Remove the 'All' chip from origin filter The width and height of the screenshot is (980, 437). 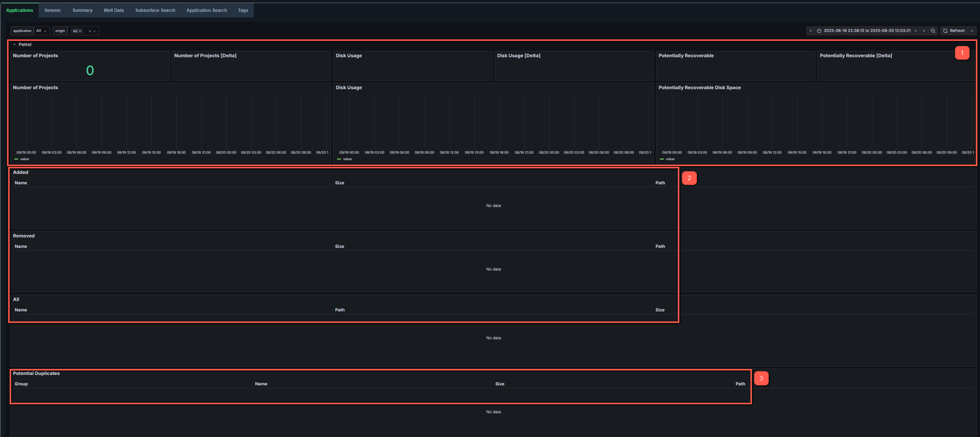tap(80, 31)
